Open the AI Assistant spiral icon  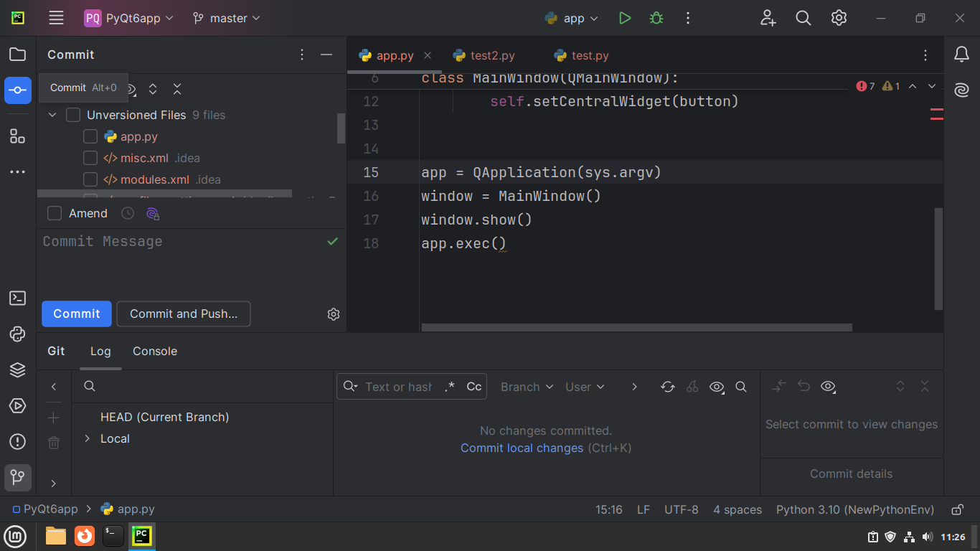(x=961, y=90)
